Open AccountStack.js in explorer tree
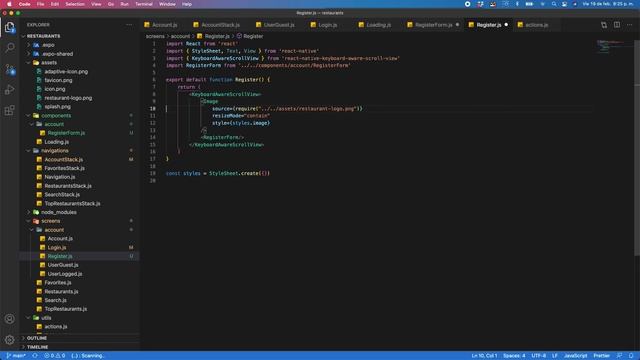The height and width of the screenshot is (360, 640). click(64, 160)
